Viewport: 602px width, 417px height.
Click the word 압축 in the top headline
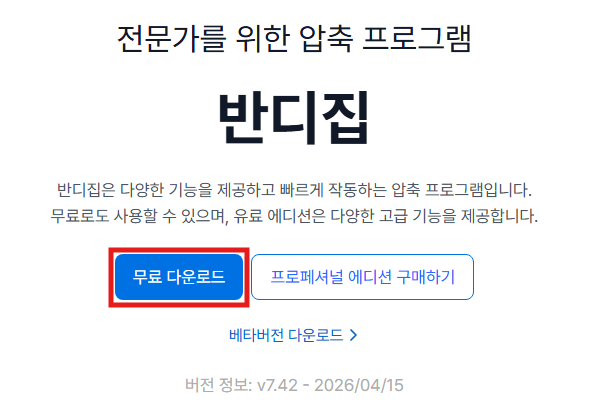click(x=326, y=38)
